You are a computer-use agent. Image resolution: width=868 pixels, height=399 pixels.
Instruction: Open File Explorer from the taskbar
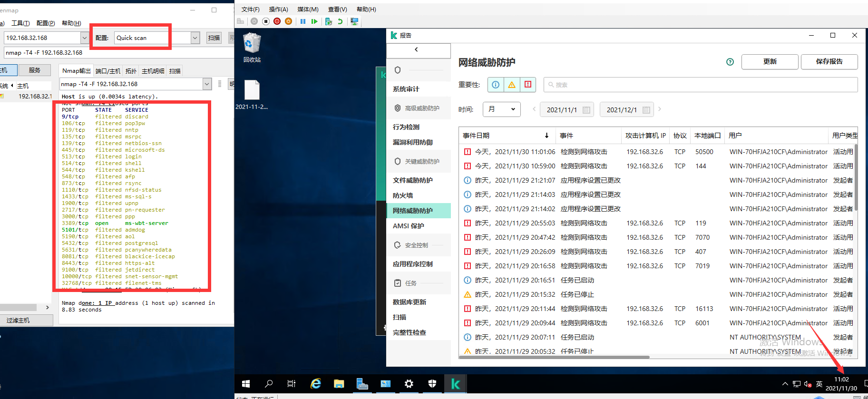pos(339,384)
